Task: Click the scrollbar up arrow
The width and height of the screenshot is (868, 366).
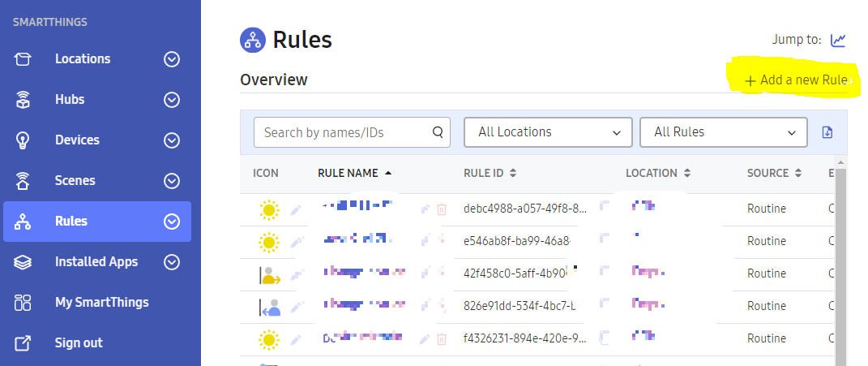Action: (840, 162)
